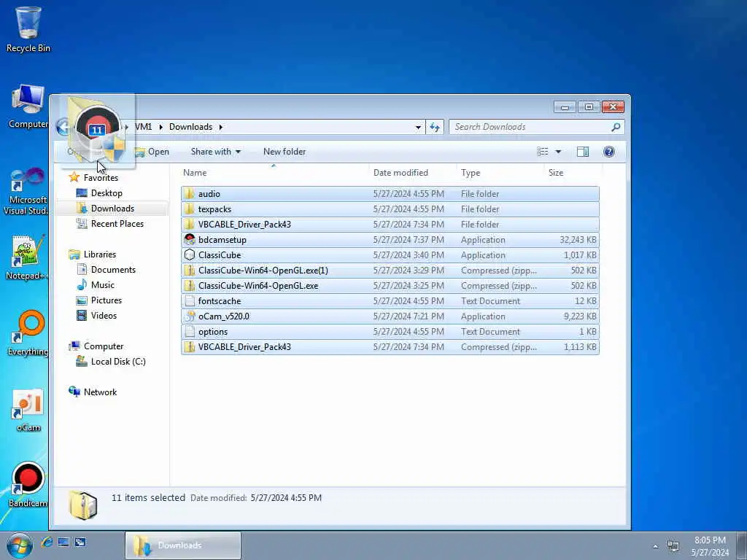Screen dimensions: 747x560
Task: Select the Bandicam desktop shortcut
Action: point(28,485)
